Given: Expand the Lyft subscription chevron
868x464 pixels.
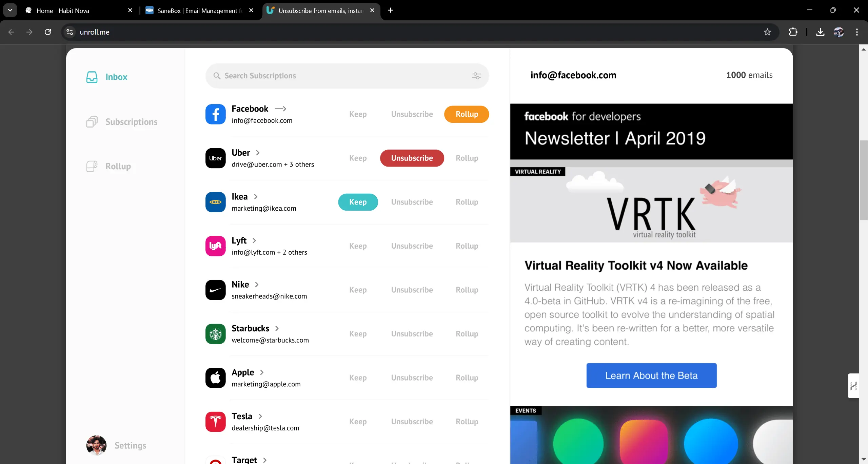Looking at the screenshot, I should pyautogui.click(x=254, y=240).
